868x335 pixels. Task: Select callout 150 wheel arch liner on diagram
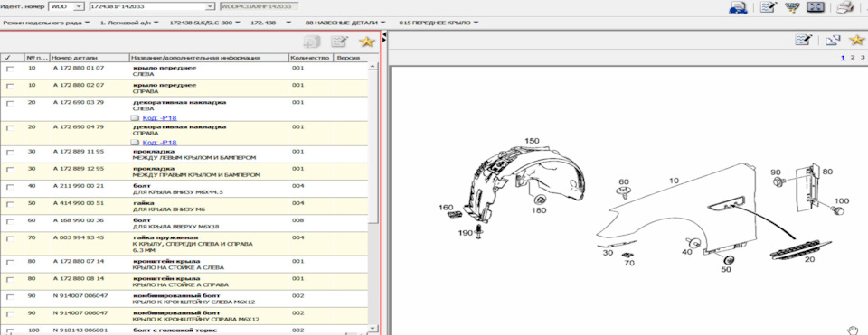click(532, 141)
